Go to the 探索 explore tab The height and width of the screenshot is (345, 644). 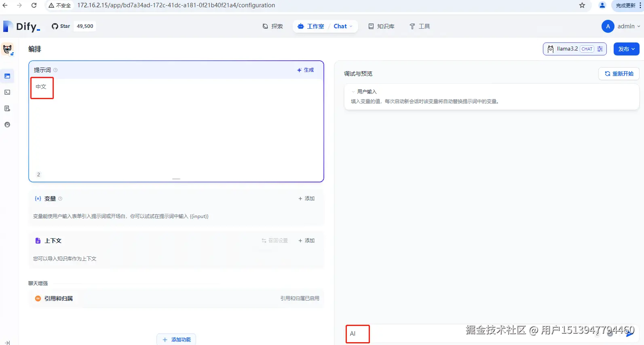pos(273,26)
